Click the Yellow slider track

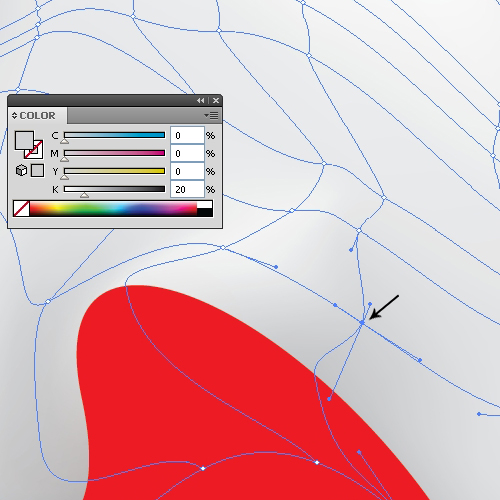114,171
